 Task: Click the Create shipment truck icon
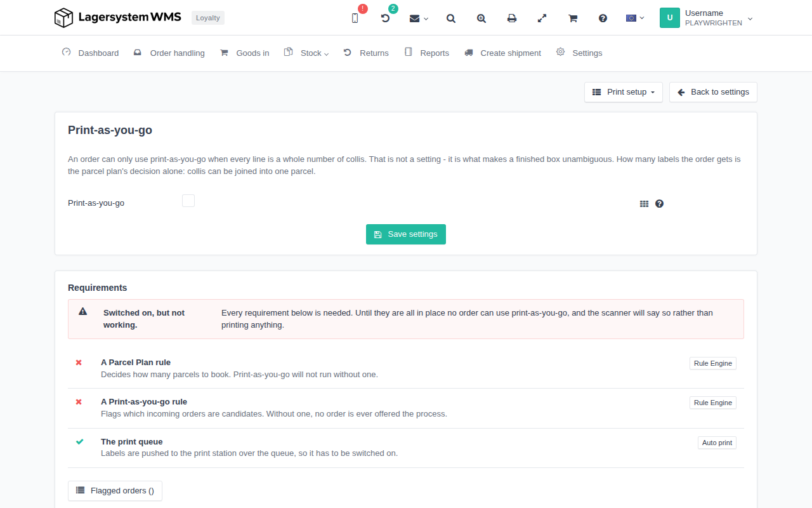pos(469,53)
